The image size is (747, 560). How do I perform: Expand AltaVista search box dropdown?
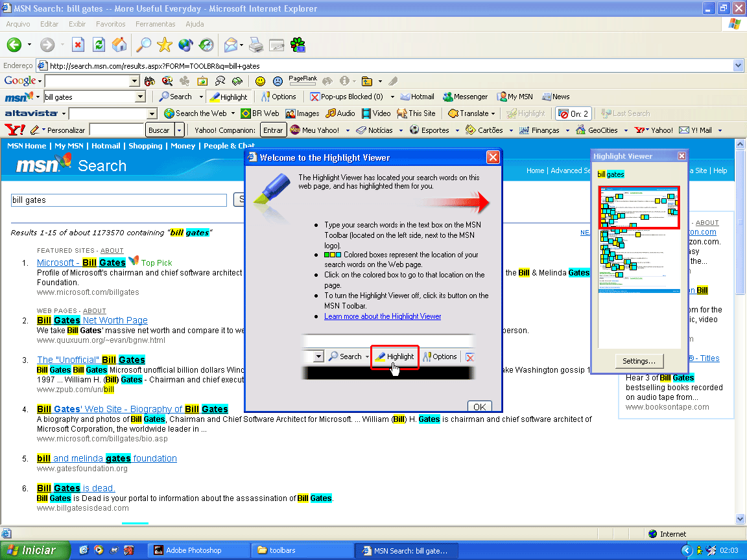point(152,113)
